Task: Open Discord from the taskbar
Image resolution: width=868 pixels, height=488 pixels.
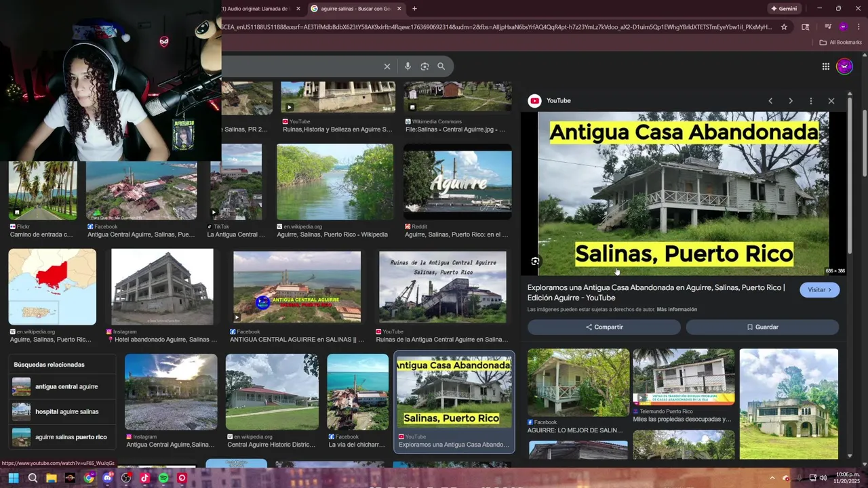Action: click(x=107, y=478)
